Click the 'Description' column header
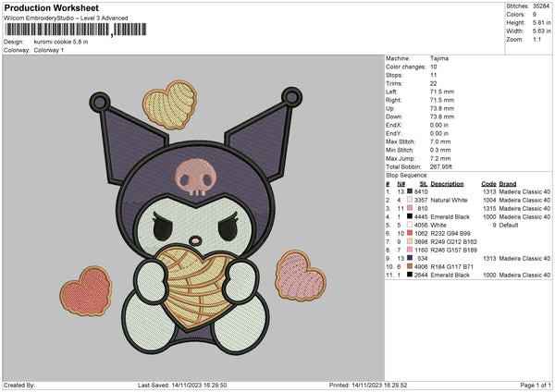The width and height of the screenshot is (555, 392). click(x=447, y=184)
